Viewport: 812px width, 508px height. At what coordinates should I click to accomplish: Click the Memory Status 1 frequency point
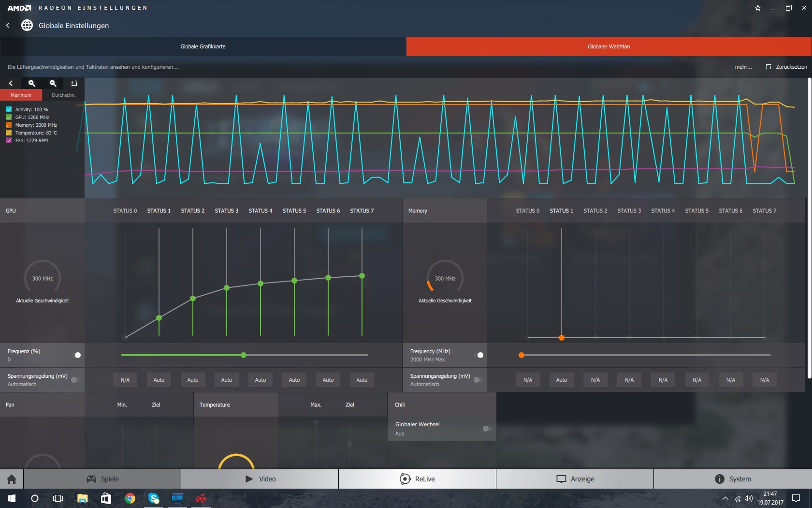pyautogui.click(x=562, y=338)
